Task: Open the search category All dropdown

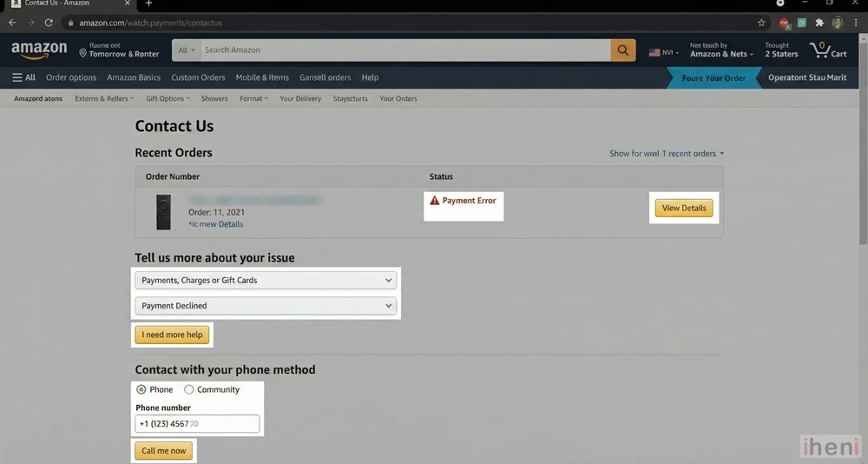Action: click(x=186, y=50)
